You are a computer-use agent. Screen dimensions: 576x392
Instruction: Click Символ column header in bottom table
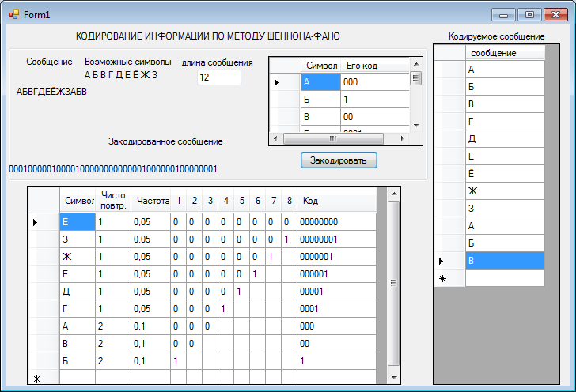tap(78, 201)
